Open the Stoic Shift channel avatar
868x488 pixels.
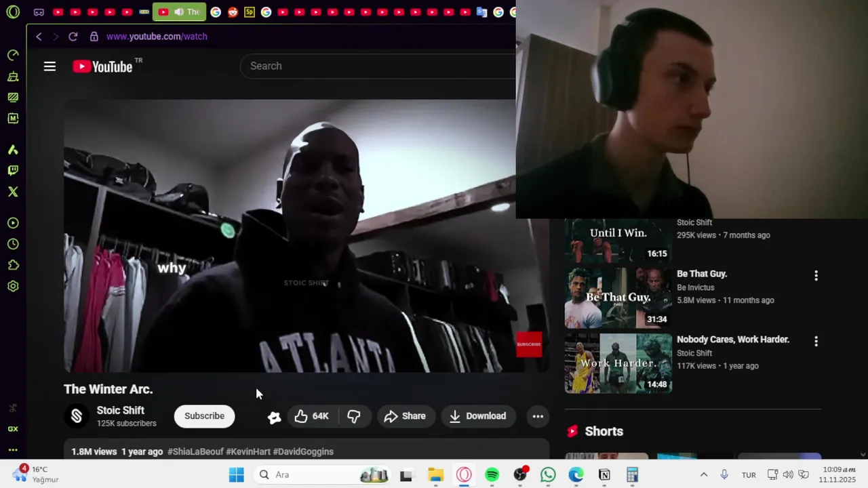tap(77, 416)
